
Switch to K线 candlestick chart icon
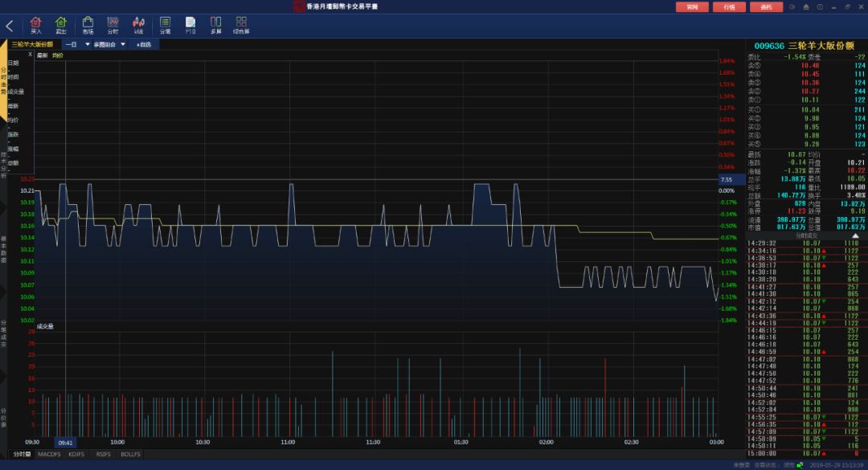coord(138,26)
